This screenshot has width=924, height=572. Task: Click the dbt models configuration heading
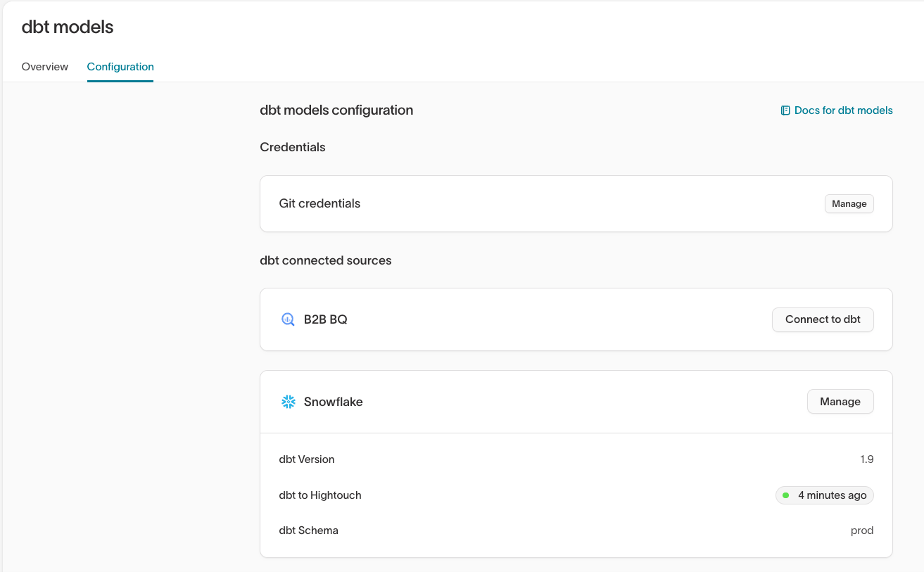336,110
